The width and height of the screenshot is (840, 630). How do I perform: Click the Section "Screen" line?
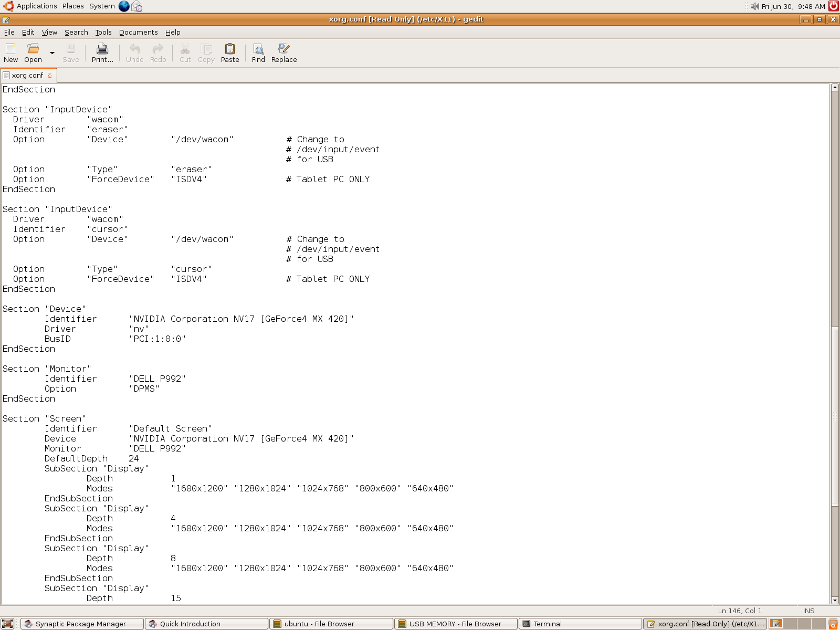44,418
